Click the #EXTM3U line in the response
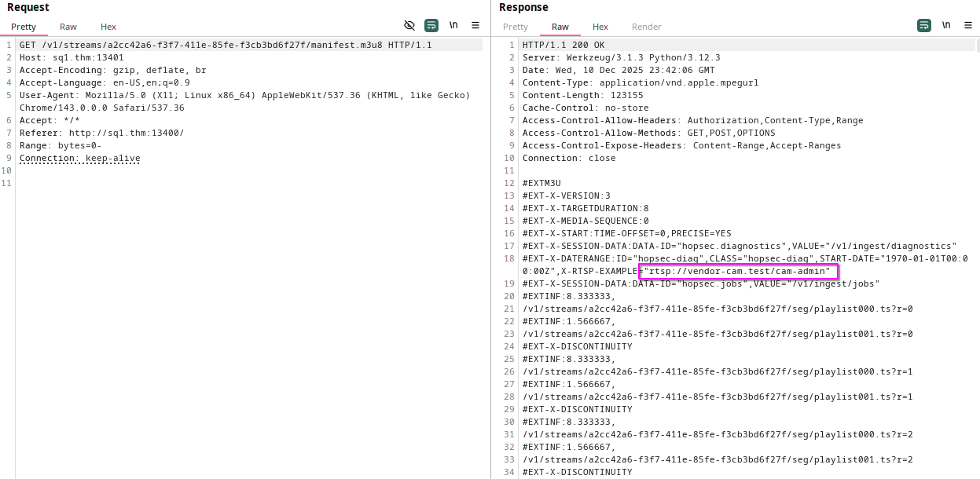Screen dimensions: 980x479 click(x=541, y=184)
